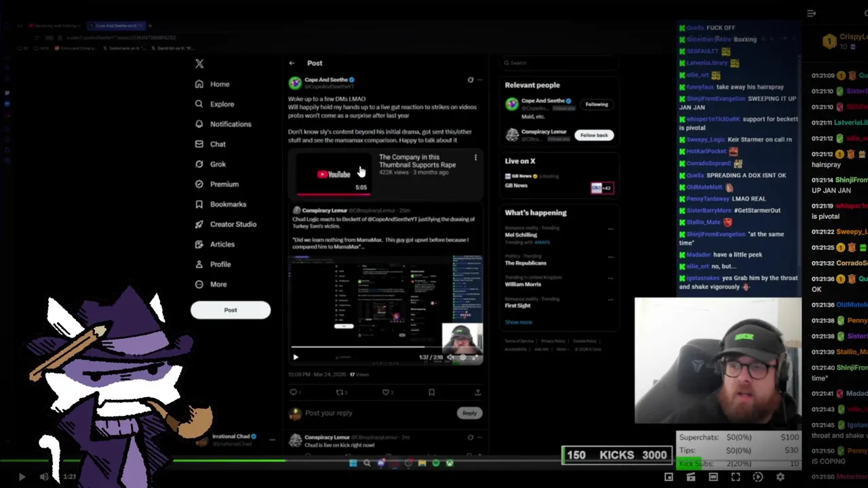Play the embedded video in the quoted post
The height and width of the screenshot is (488, 868).
coord(296,357)
